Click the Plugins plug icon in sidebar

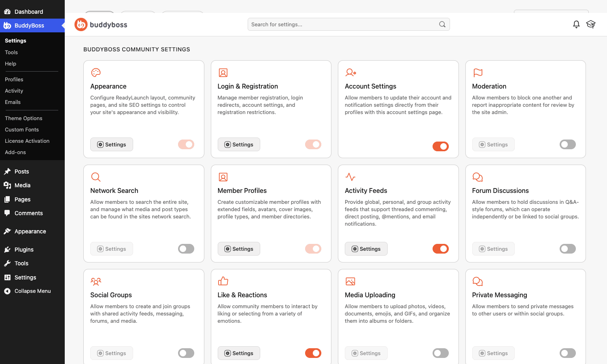coord(7,250)
